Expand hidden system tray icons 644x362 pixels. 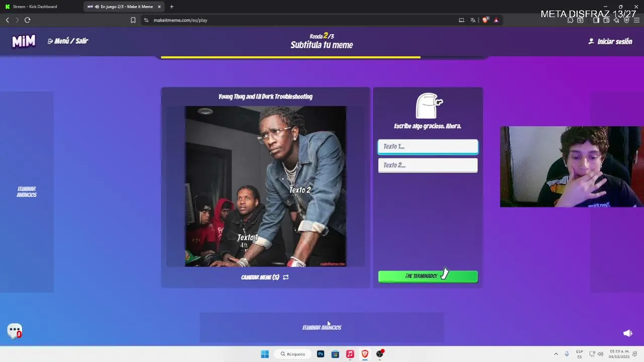point(556,354)
